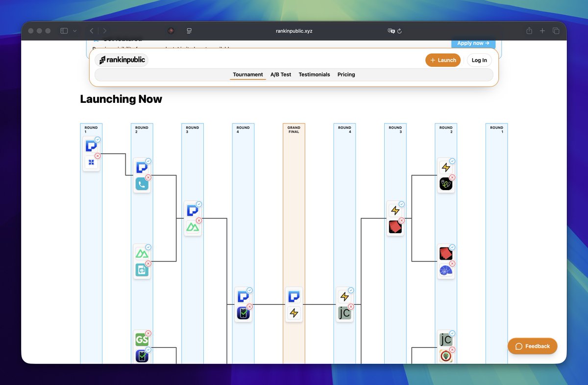Click the translate icon in the address bar
This screenshot has width=588, height=385.
(x=391, y=31)
